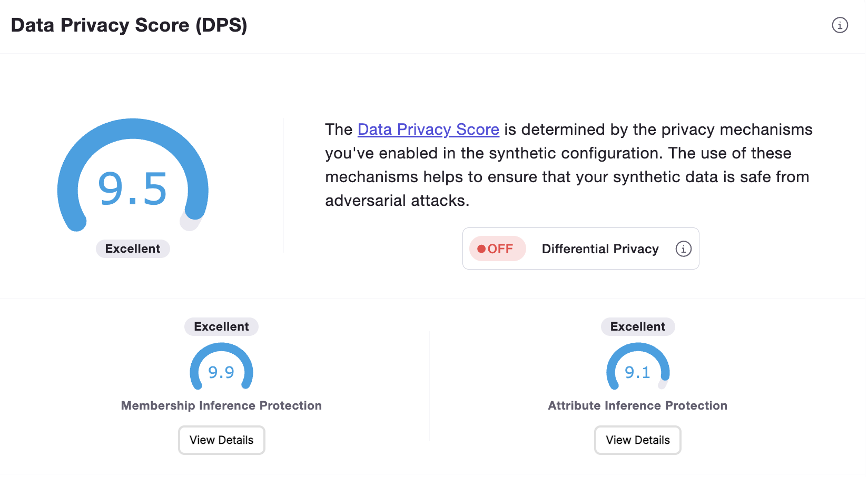Image resolution: width=868 pixels, height=477 pixels.
Task: Click the red dot inside the OFF badge
Action: pos(482,249)
